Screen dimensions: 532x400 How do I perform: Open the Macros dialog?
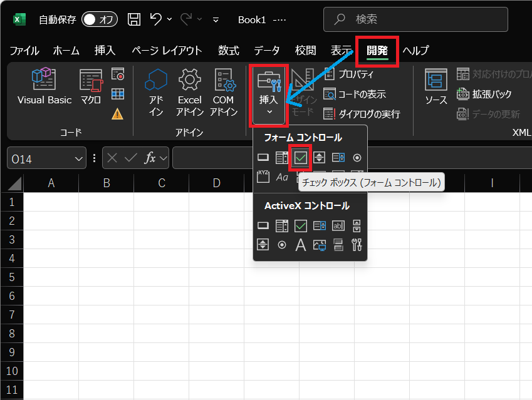click(91, 87)
